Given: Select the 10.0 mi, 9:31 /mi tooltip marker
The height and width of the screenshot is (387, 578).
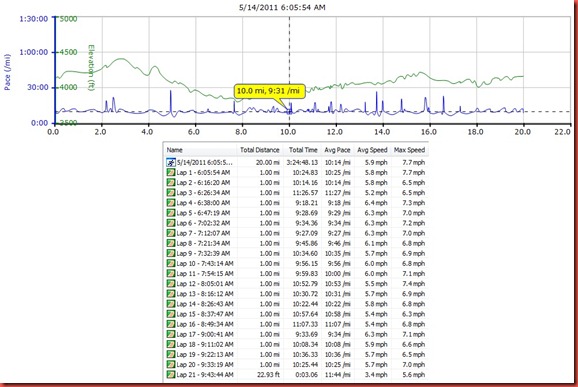Looking at the screenshot, I should click(270, 91).
